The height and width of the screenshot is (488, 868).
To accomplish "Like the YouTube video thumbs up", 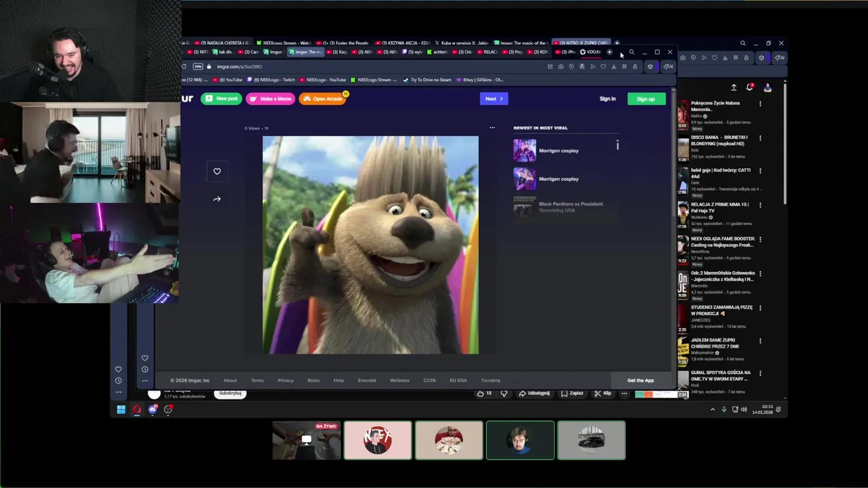I will tap(484, 394).
